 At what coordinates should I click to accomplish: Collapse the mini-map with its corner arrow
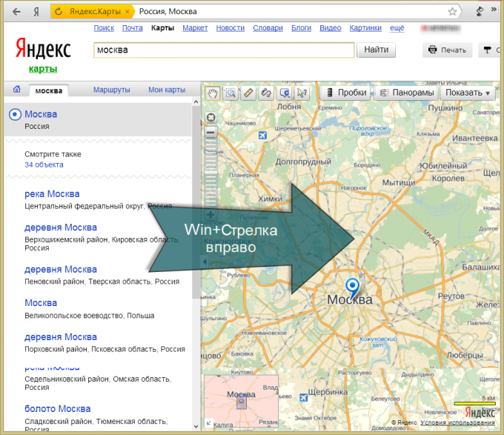pos(208,423)
